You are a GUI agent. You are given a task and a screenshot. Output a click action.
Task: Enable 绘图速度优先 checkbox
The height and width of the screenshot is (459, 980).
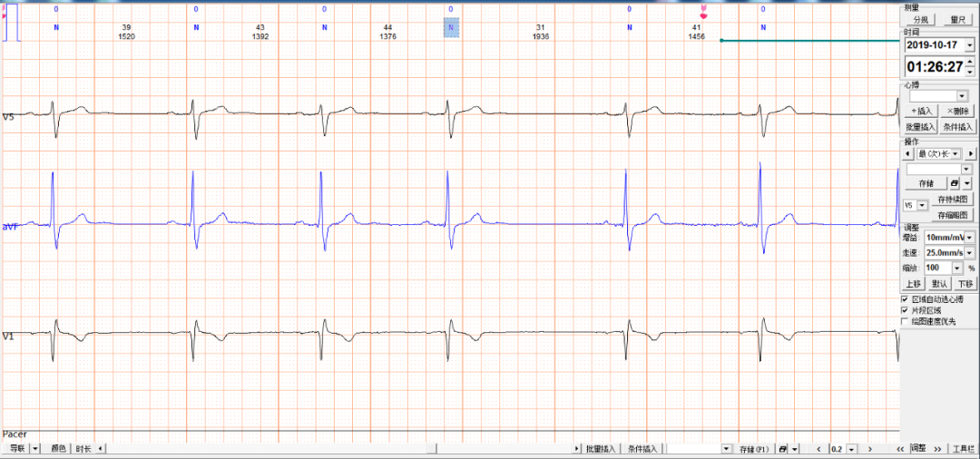(x=905, y=321)
